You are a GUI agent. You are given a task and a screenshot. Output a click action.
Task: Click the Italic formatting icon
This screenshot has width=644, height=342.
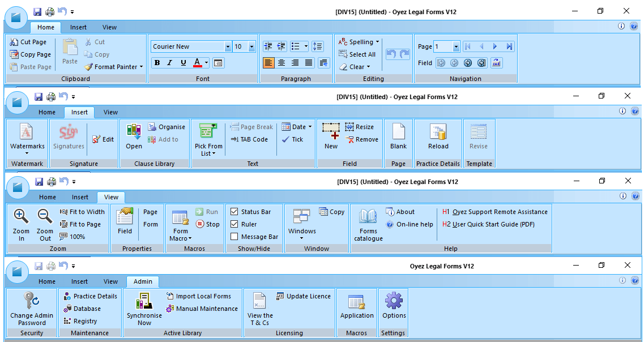pos(169,63)
